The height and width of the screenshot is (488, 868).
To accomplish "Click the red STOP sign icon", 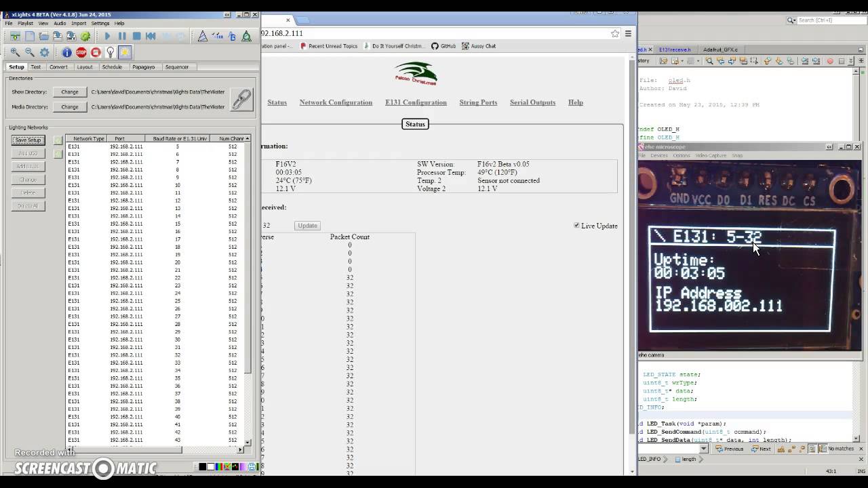I will pos(81,52).
